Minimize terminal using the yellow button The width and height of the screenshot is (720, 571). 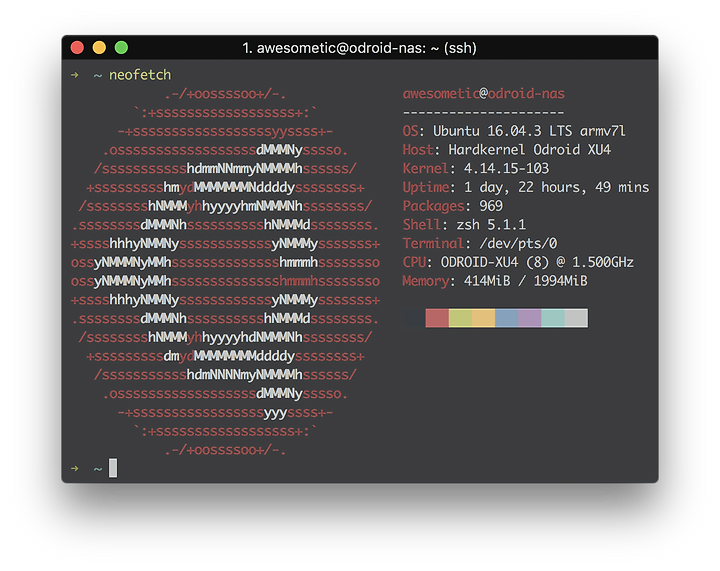coord(99,47)
